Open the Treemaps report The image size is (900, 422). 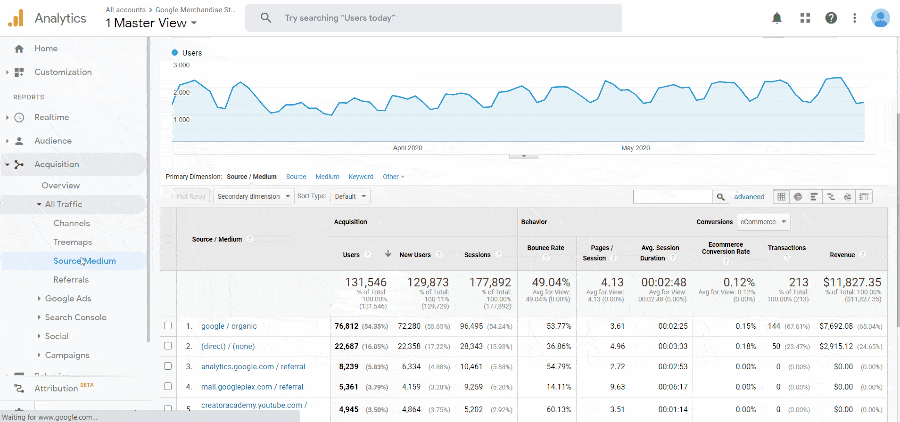(72, 242)
